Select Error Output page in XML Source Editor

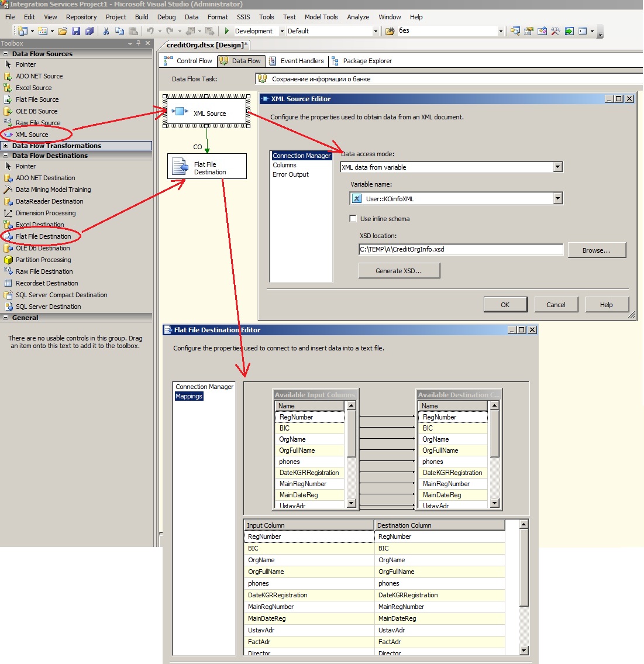point(291,174)
